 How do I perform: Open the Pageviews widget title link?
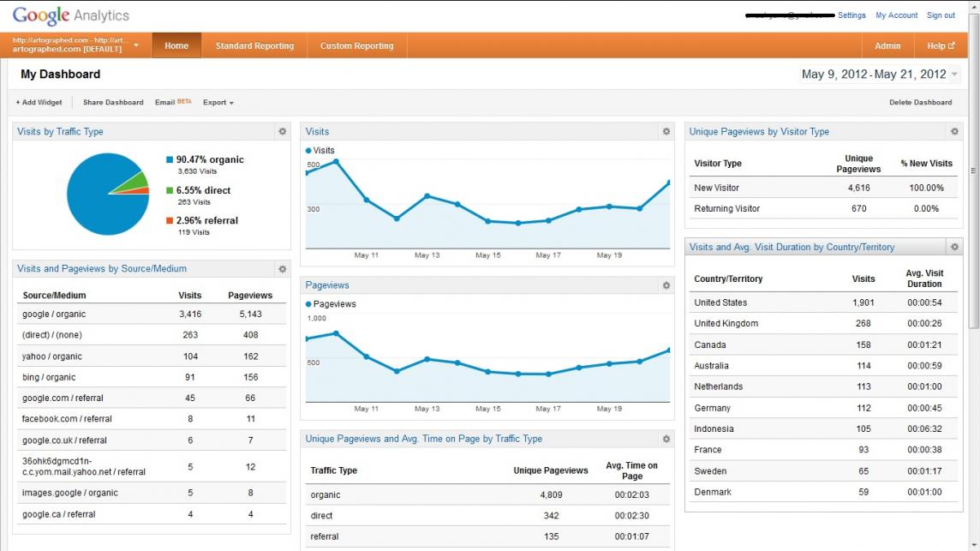[x=327, y=285]
